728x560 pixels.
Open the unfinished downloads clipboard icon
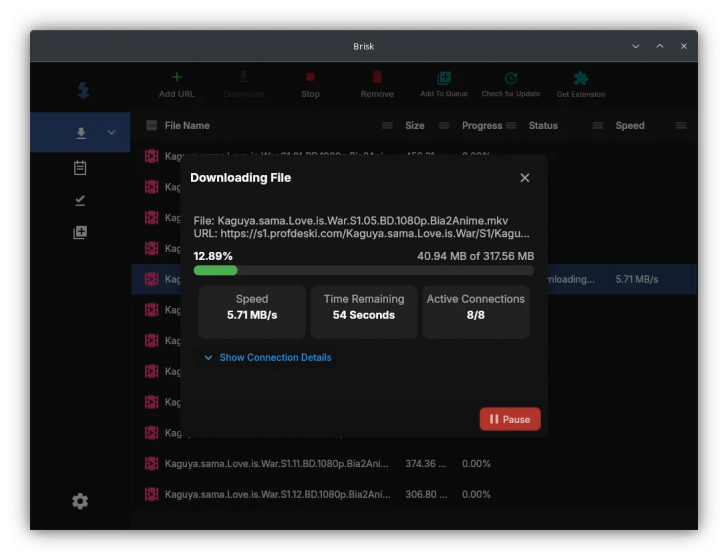[80, 168]
